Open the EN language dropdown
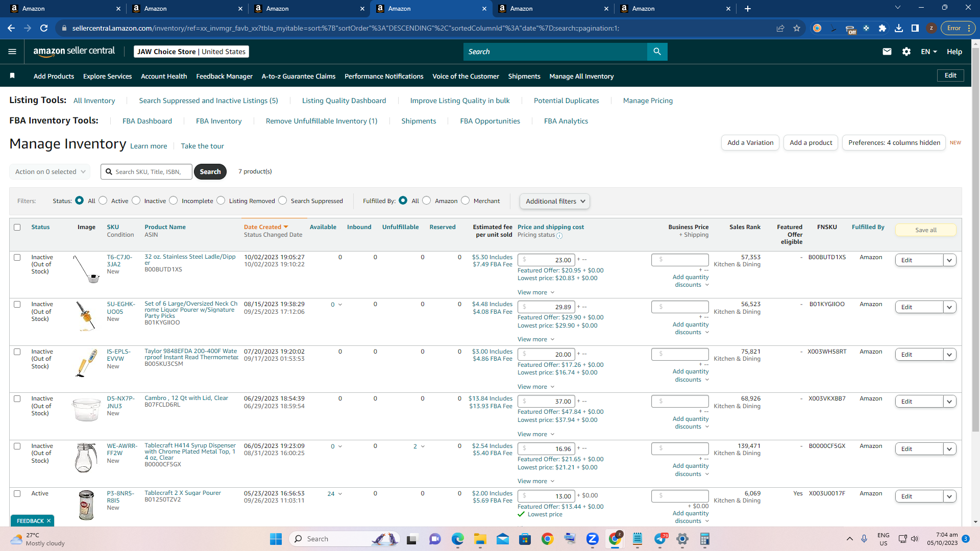Screen dimensions: 980x551 pos(929,52)
